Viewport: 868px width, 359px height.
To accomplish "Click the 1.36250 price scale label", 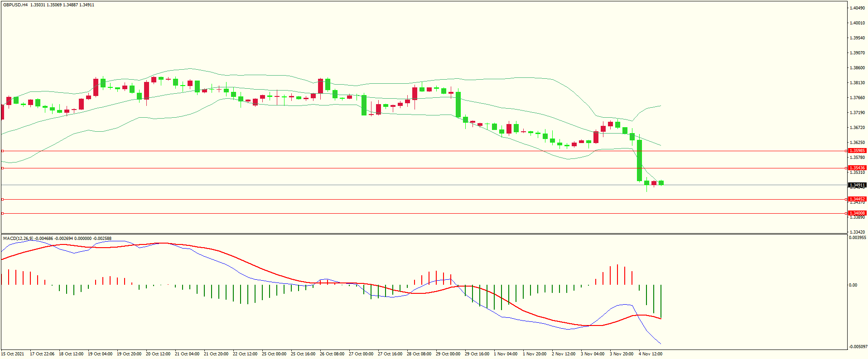I will (x=858, y=143).
